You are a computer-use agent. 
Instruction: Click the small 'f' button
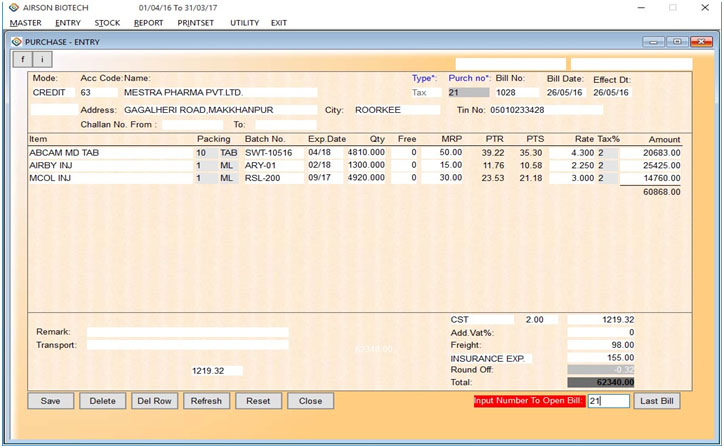pos(21,60)
